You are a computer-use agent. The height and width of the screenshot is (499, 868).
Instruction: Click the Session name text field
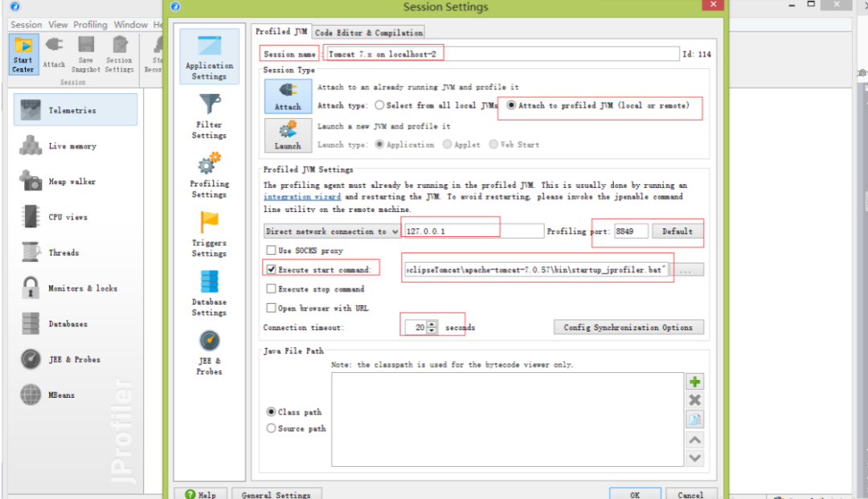pyautogui.click(x=502, y=54)
